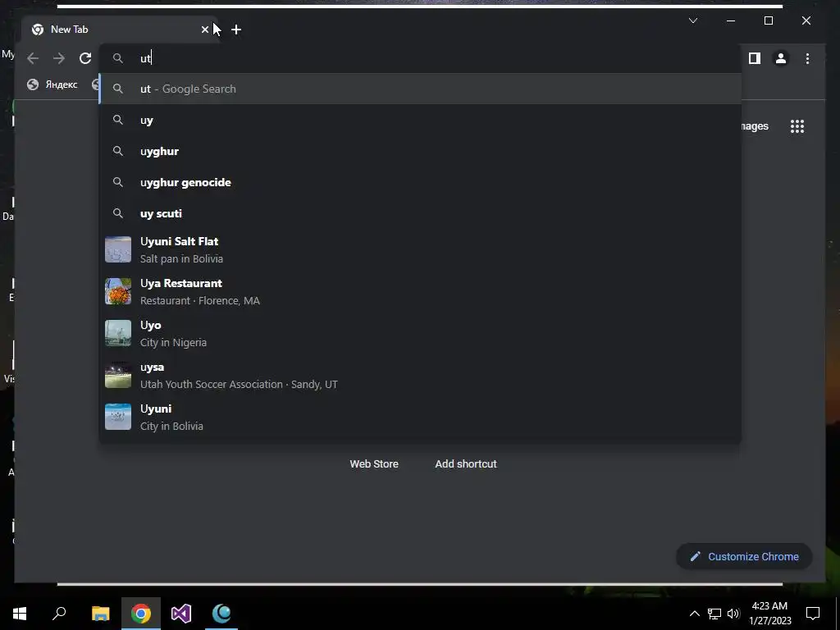Open a new tab with the plus button
Screen dimensions: 840x630
point(236,30)
